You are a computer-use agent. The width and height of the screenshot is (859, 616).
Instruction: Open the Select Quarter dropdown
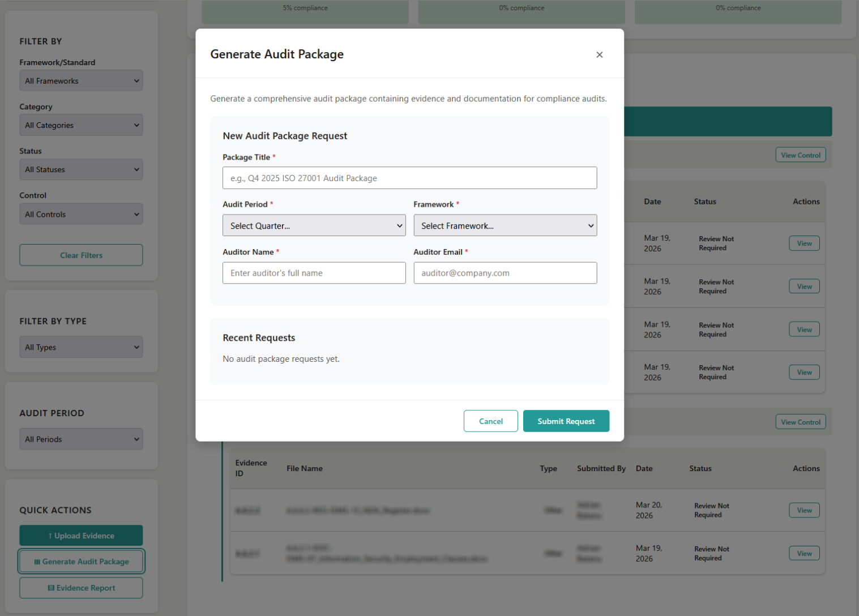coord(314,225)
